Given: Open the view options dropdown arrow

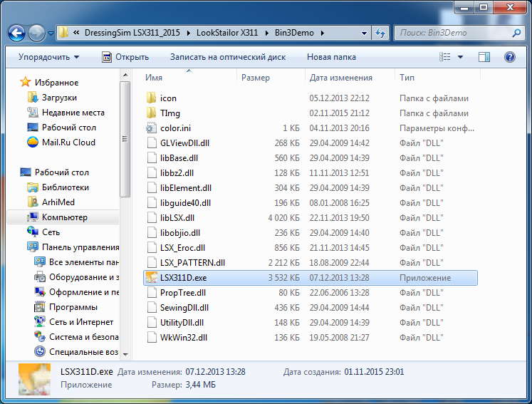Looking at the screenshot, I should click(x=460, y=57).
